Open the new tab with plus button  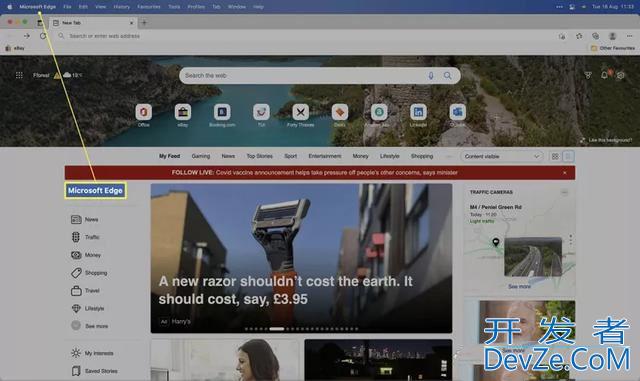pyautogui.click(x=144, y=23)
